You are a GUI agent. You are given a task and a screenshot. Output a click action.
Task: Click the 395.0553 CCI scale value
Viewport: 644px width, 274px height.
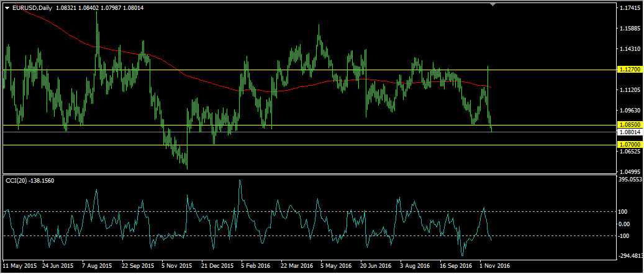tap(630, 180)
